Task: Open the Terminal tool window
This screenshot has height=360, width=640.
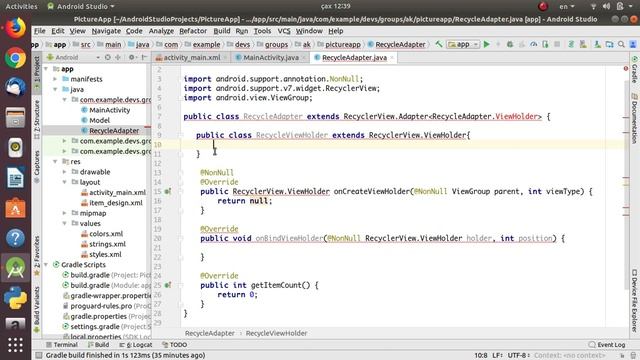Action: [62, 345]
